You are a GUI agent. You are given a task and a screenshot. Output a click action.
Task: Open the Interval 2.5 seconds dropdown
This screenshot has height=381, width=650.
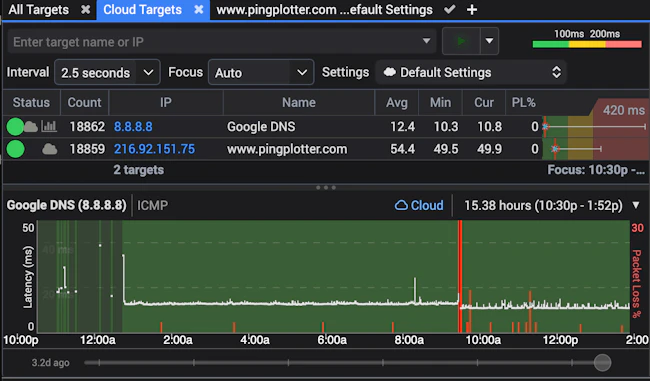tap(107, 73)
